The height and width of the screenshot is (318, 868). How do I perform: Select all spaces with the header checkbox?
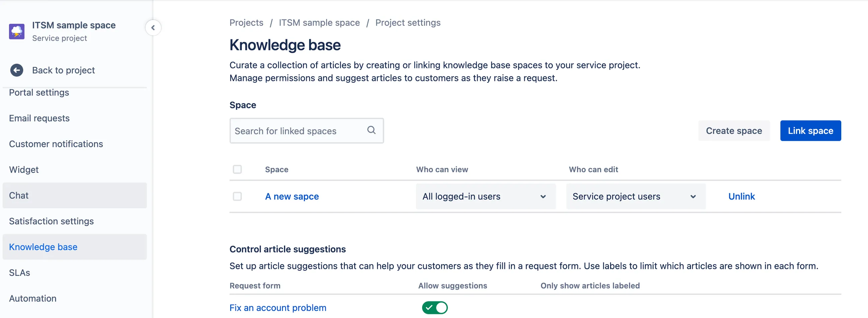coord(237,169)
